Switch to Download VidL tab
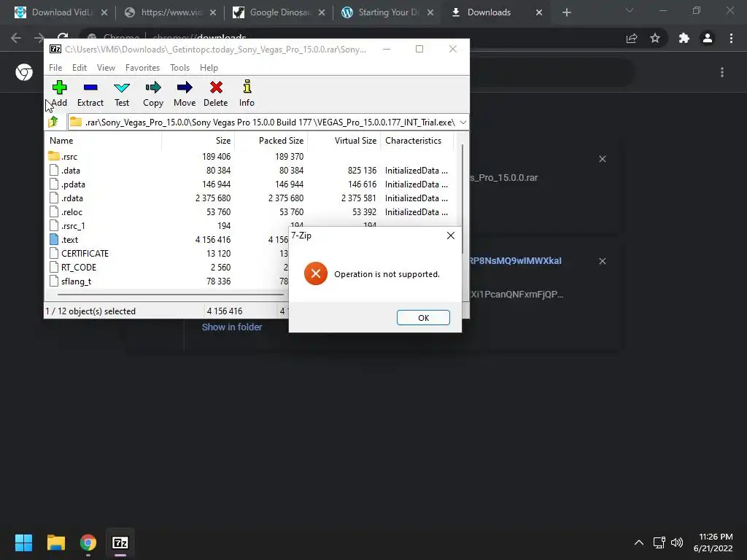The image size is (747, 560). 61,12
